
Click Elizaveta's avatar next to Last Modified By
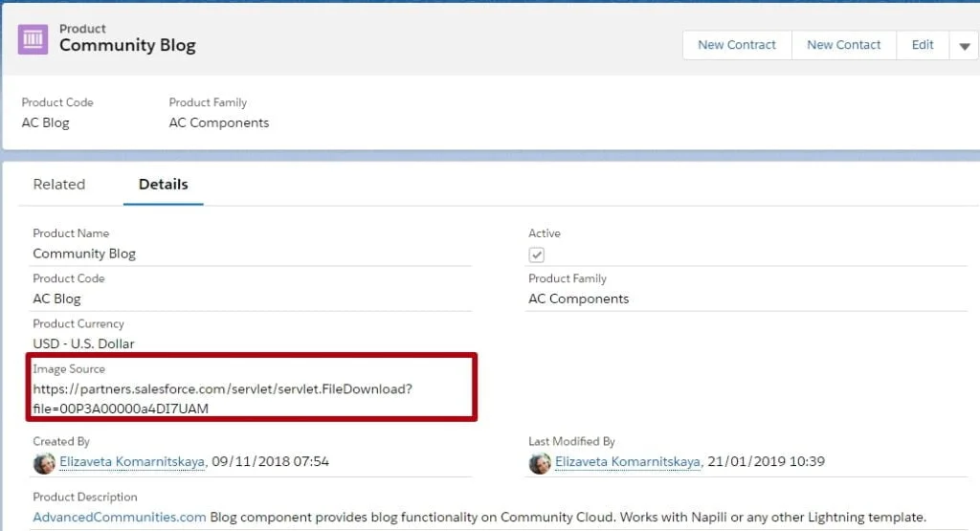click(x=540, y=463)
